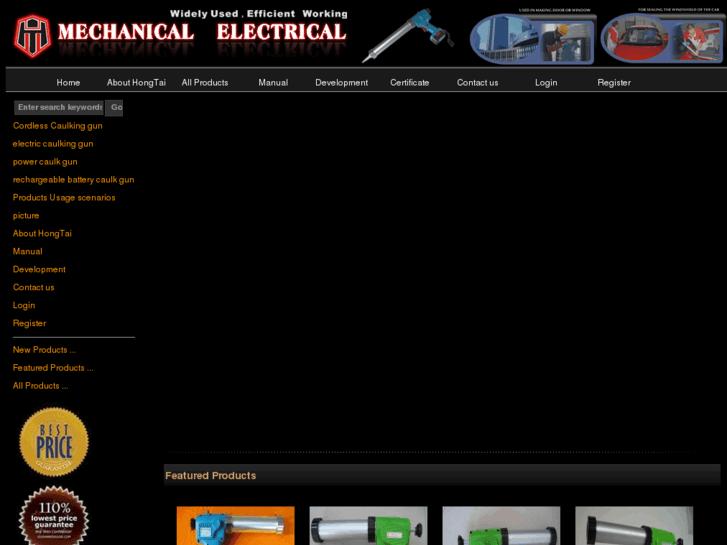Open the door or window usage banner image

pyautogui.click(x=532, y=37)
